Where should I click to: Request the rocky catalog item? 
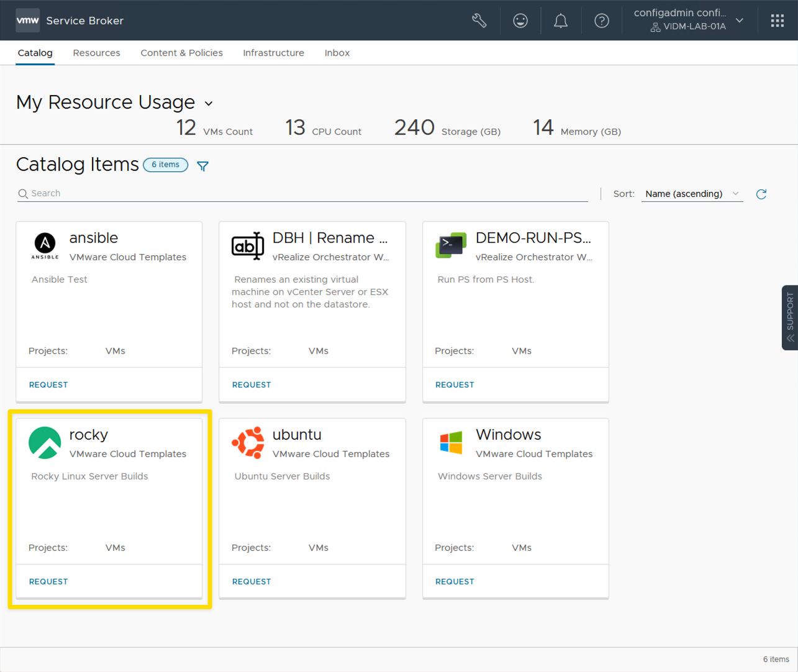[48, 581]
